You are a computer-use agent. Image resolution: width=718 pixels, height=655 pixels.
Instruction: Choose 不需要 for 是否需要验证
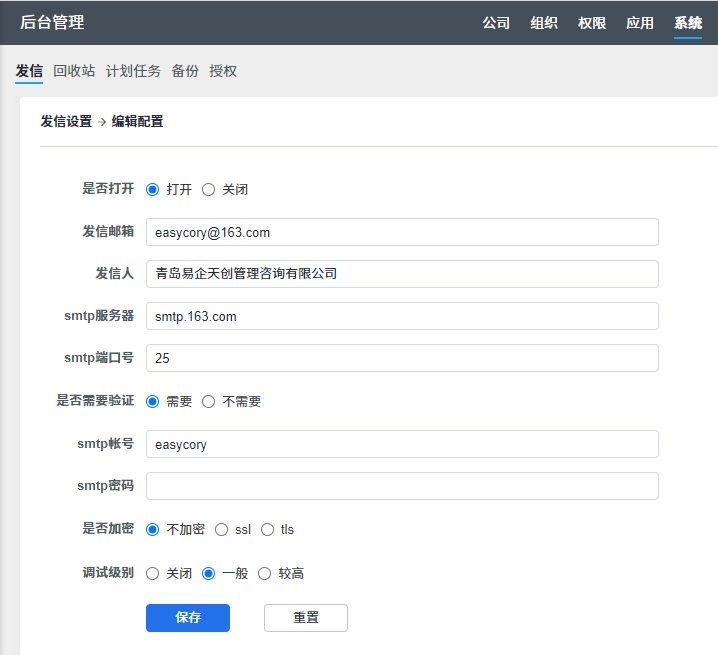(209, 401)
